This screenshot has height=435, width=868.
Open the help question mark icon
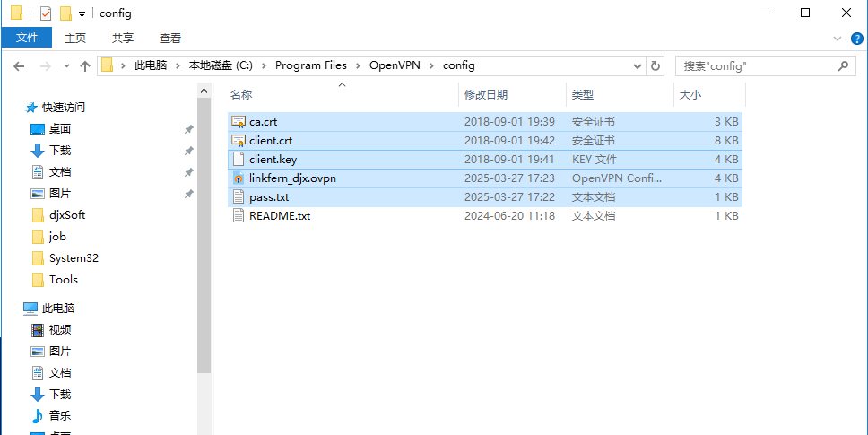(x=856, y=39)
